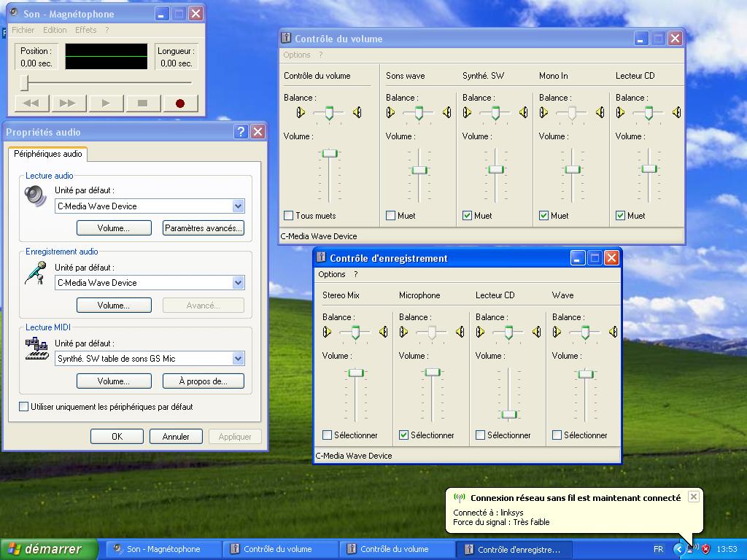This screenshot has width=747, height=560.
Task: Click the play button in Magnétophone
Action: pyautogui.click(x=106, y=104)
